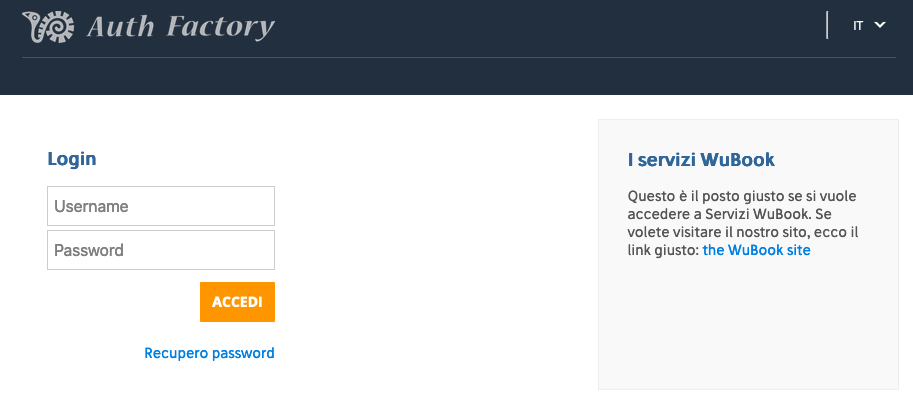Focus the Username input field

pos(161,206)
